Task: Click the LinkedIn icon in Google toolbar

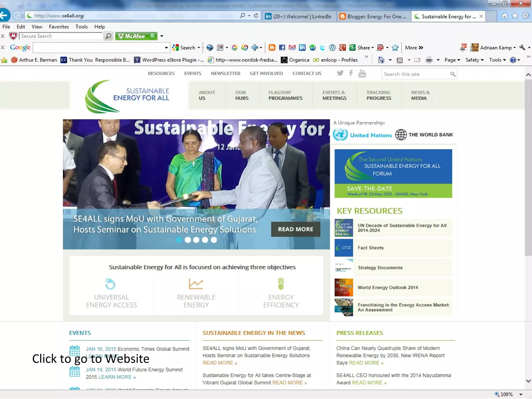Action: click(302, 48)
